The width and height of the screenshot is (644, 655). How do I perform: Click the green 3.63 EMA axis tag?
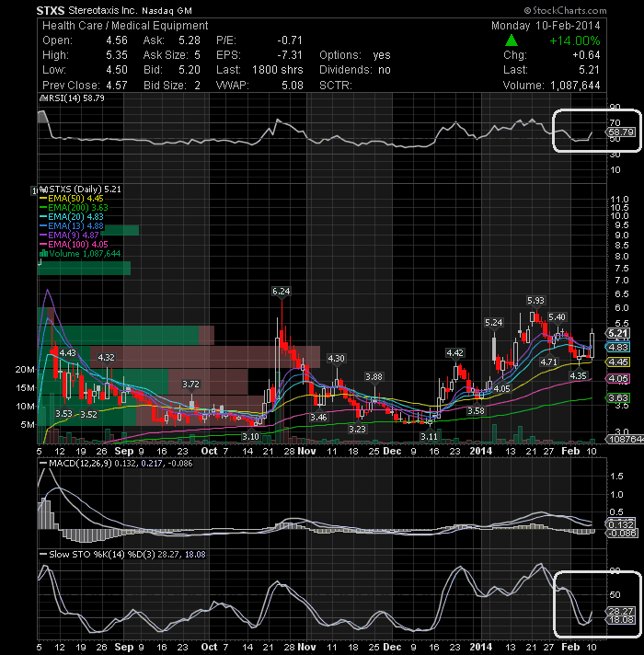coord(618,397)
